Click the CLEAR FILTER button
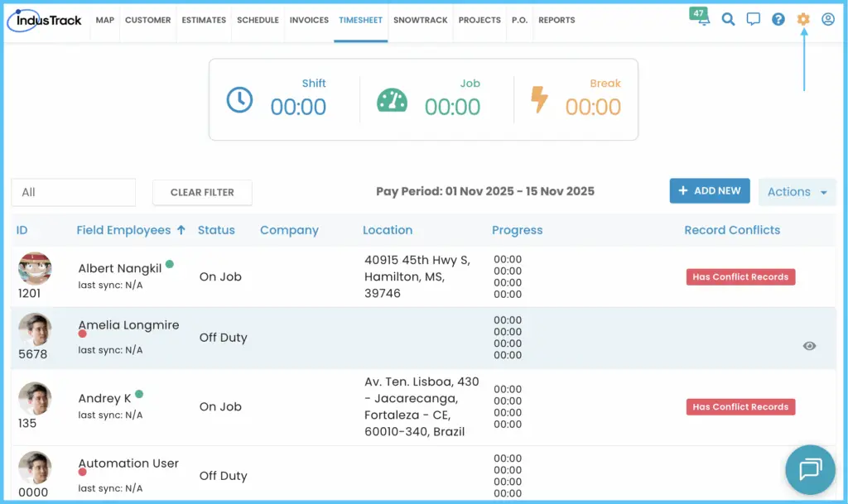 (x=202, y=192)
